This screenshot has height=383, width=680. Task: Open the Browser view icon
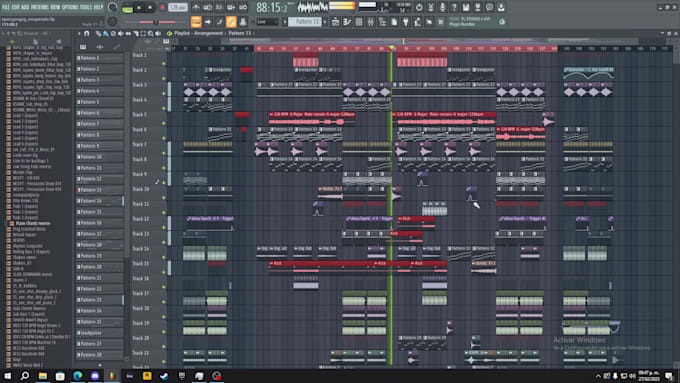[382, 22]
